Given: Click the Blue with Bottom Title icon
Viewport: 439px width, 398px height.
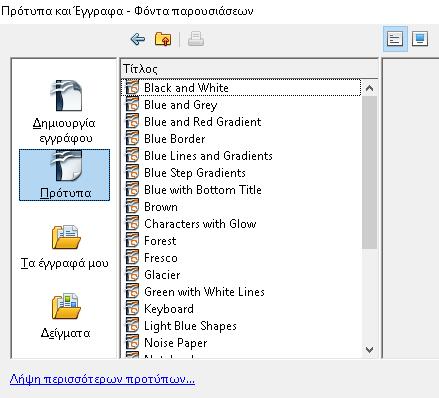Looking at the screenshot, I should tap(132, 190).
